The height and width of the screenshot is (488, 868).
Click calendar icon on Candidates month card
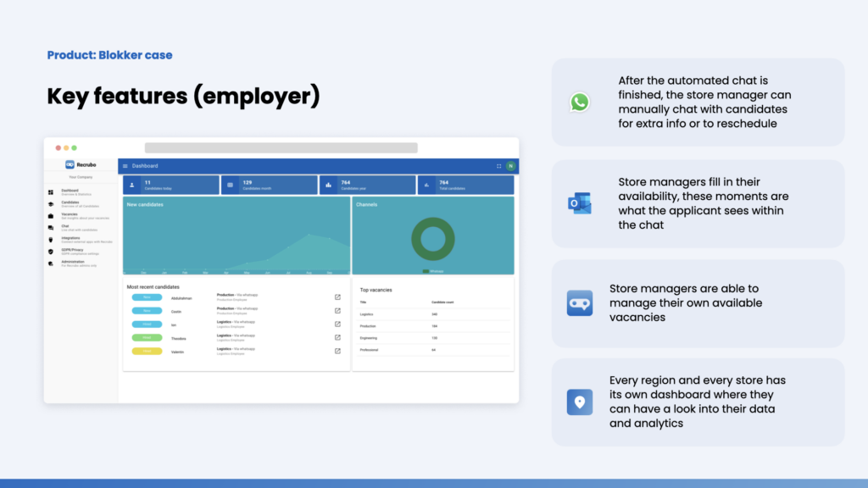point(231,186)
